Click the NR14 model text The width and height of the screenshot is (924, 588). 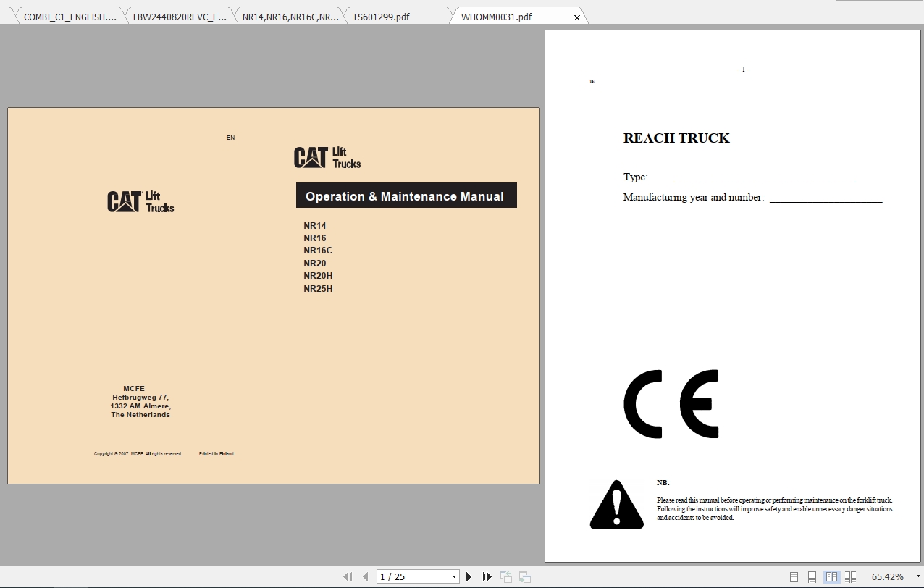(x=315, y=226)
